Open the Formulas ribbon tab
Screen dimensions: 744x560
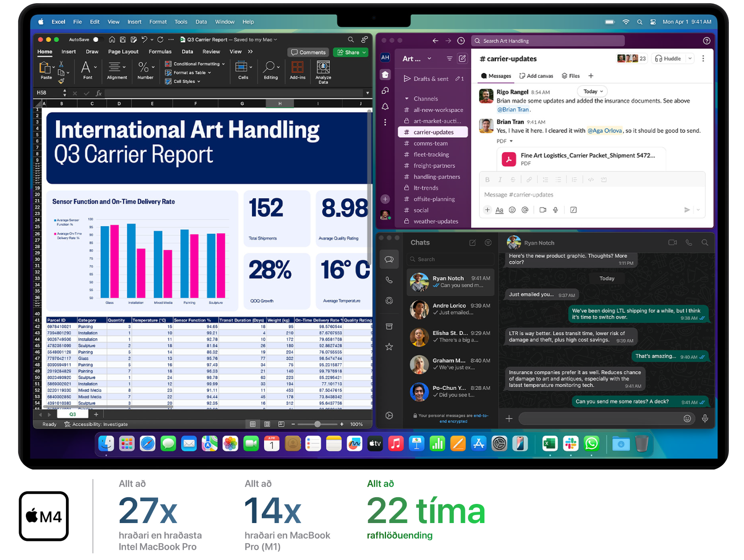pyautogui.click(x=160, y=52)
